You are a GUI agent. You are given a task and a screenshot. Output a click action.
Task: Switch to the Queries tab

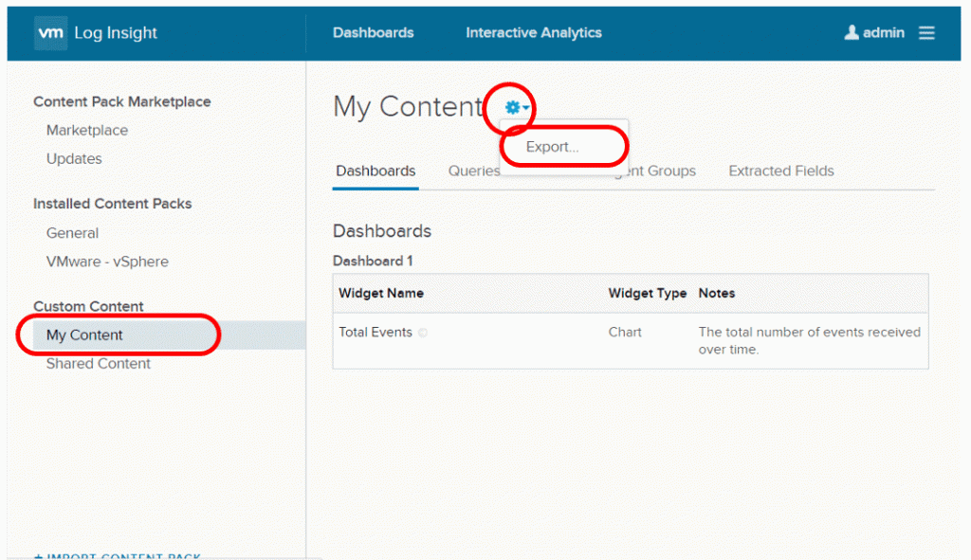tap(474, 171)
